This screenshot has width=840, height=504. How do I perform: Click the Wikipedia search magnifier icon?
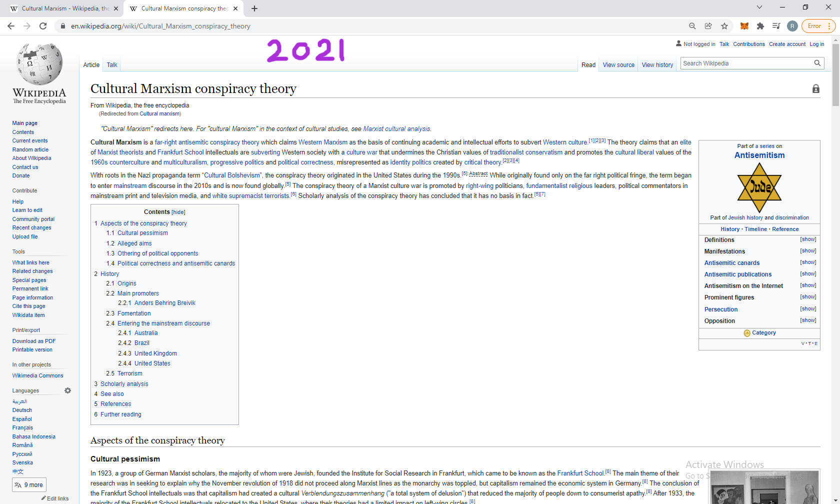(817, 63)
